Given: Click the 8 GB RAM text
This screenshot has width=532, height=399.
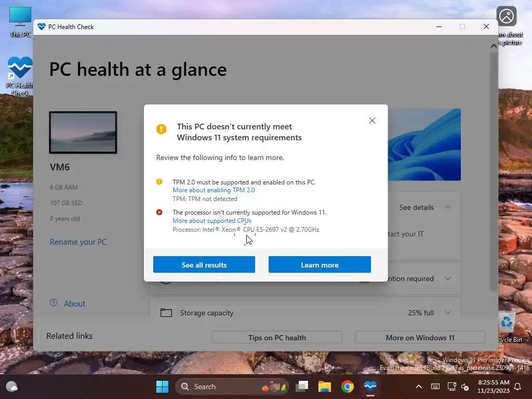Looking at the screenshot, I should coord(64,187).
